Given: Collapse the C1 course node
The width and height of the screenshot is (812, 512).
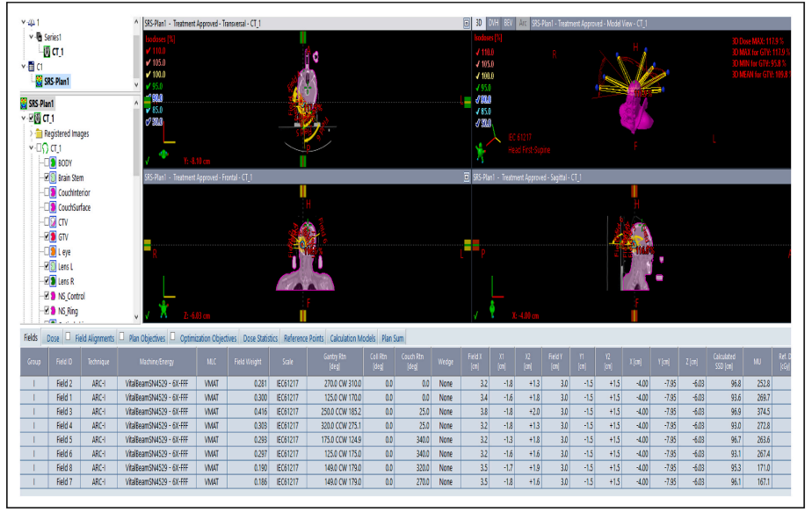Looking at the screenshot, I should pos(23,67).
